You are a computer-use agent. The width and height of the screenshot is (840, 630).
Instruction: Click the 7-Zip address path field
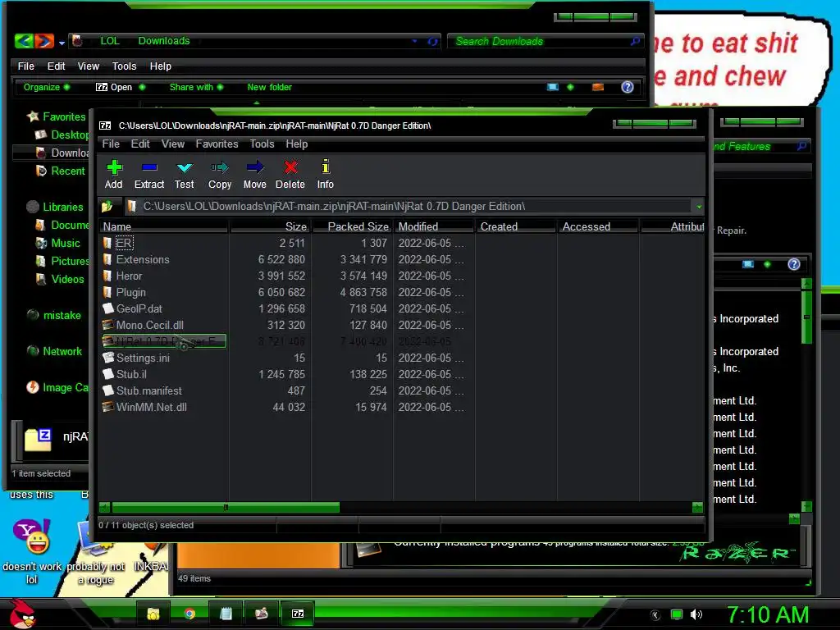click(410, 206)
